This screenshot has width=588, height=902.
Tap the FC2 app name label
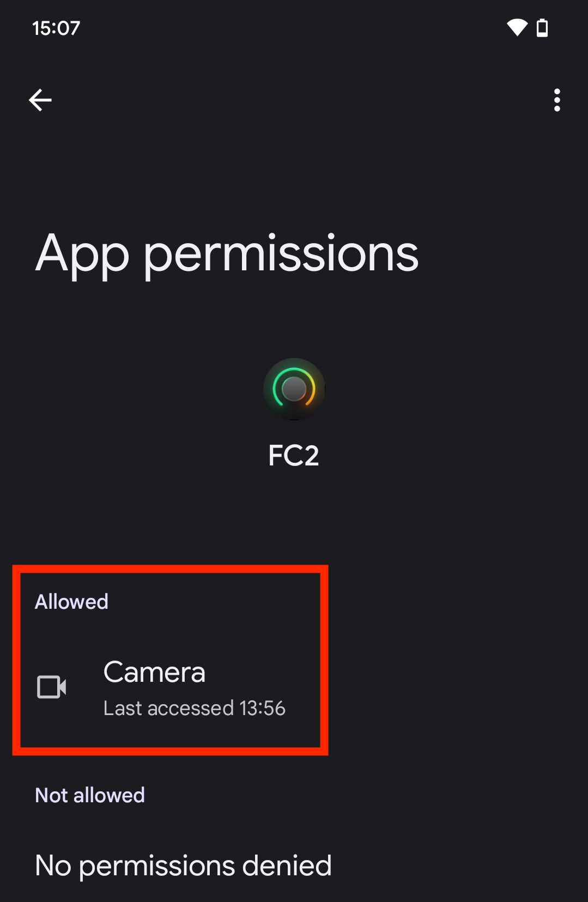point(294,456)
